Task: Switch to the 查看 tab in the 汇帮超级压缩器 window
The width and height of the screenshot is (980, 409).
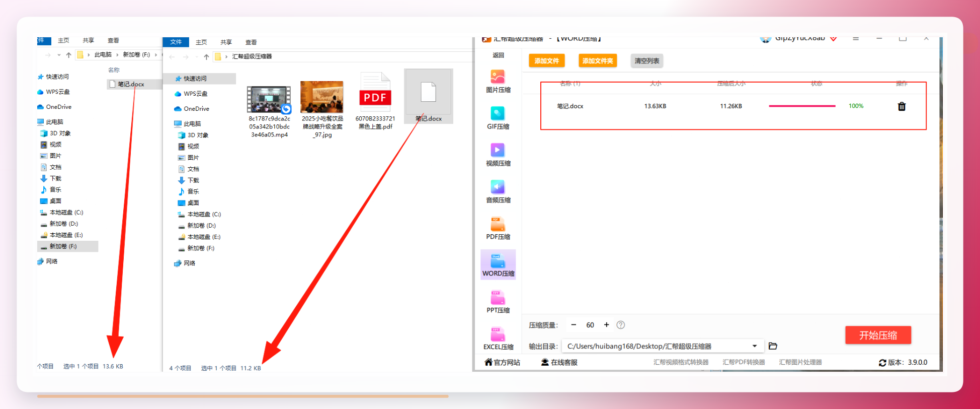Action: [x=251, y=42]
